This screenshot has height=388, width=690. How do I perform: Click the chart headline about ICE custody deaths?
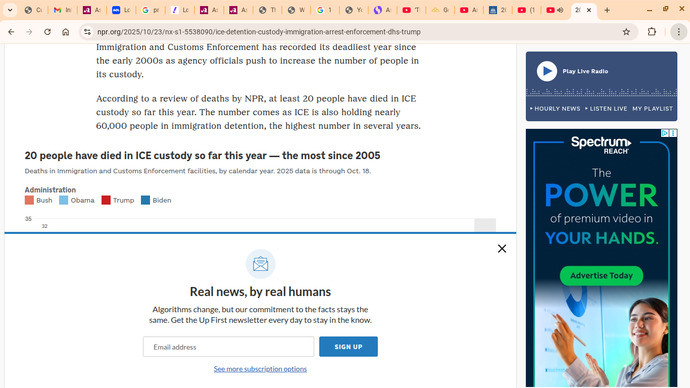202,155
